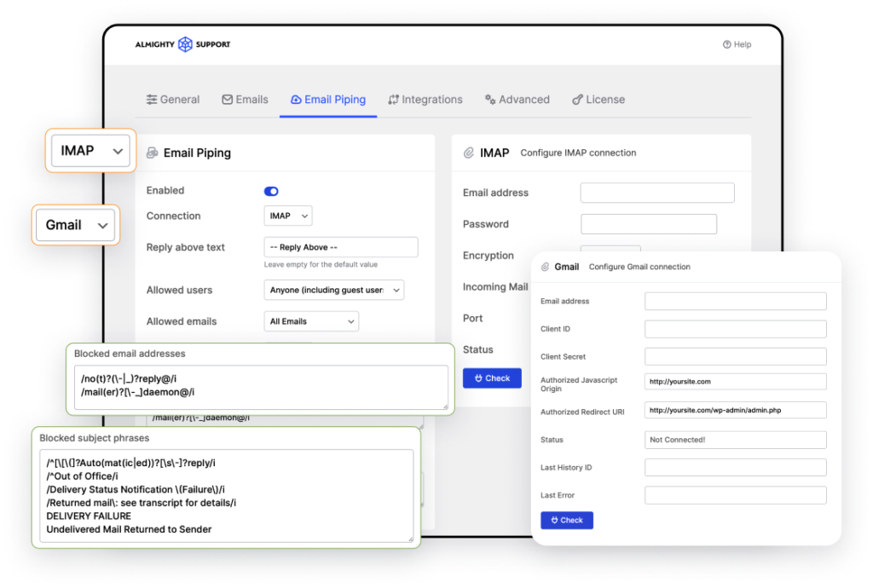Click the Emails tab envelope icon
This screenshot has height=588, width=873.
(227, 100)
